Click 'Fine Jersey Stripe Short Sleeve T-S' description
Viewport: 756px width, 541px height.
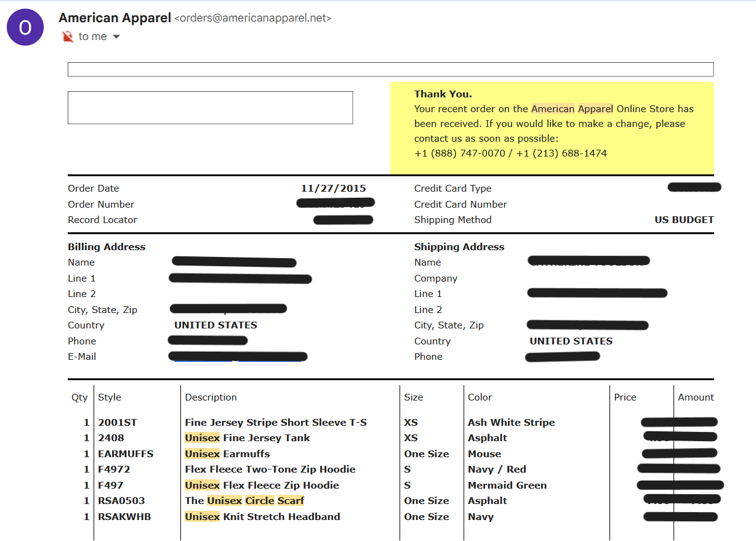pos(276,423)
